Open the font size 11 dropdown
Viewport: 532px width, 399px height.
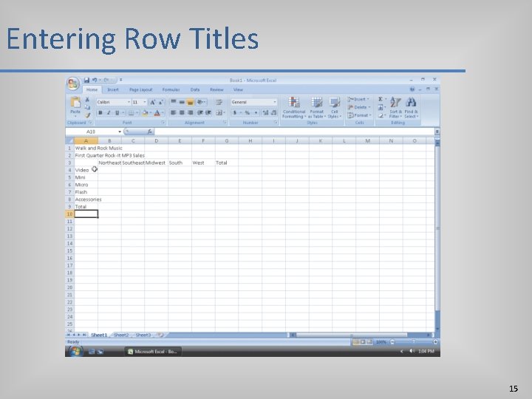click(x=145, y=102)
